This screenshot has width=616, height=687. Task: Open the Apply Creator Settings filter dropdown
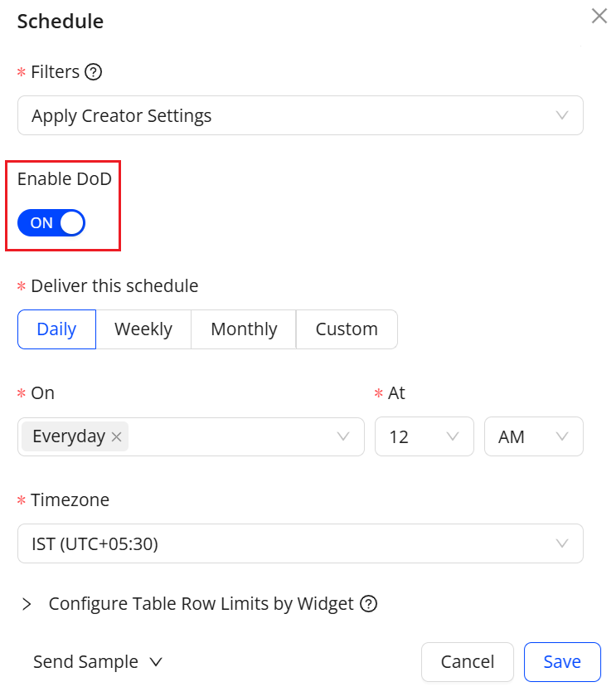click(300, 115)
